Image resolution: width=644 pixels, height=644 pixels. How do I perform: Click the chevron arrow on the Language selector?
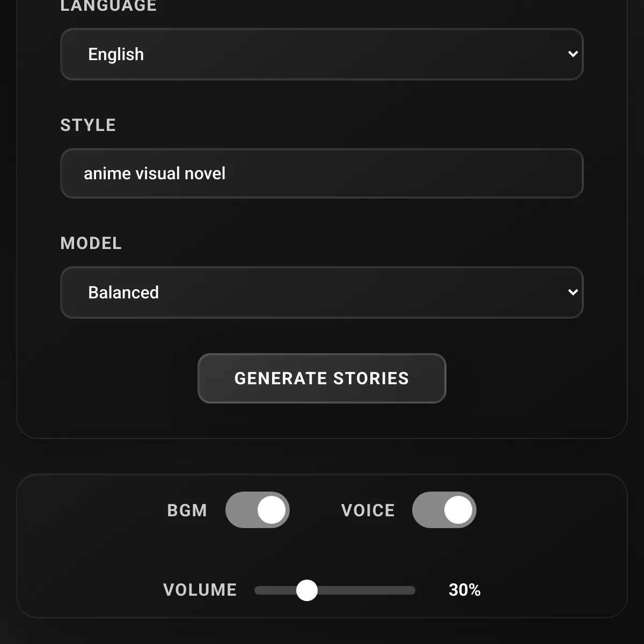point(573,54)
